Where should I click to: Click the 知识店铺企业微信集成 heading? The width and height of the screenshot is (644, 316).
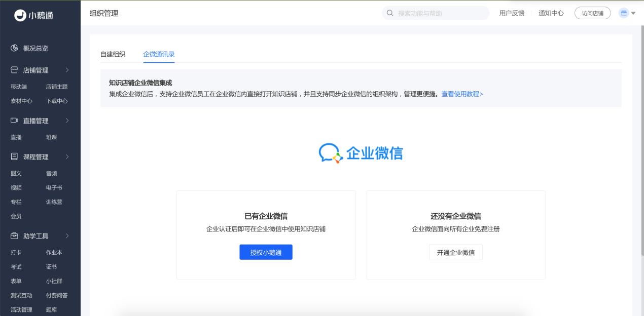coord(140,83)
